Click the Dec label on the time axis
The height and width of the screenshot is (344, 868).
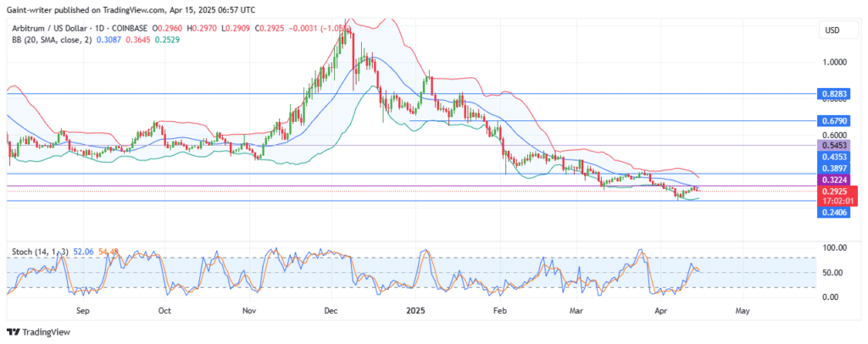(331, 311)
